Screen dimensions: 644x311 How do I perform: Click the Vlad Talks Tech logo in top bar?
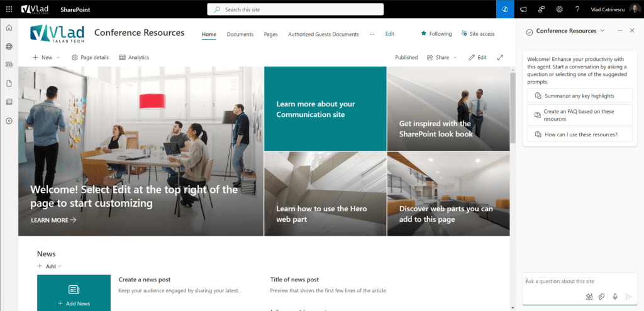(35, 9)
